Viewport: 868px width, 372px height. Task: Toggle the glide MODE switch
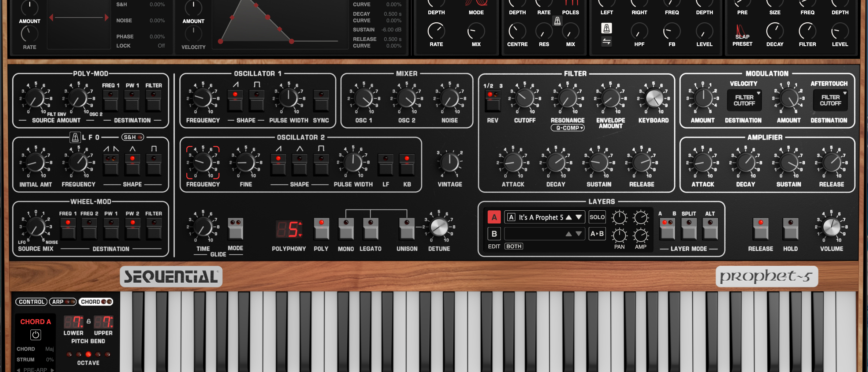(235, 229)
